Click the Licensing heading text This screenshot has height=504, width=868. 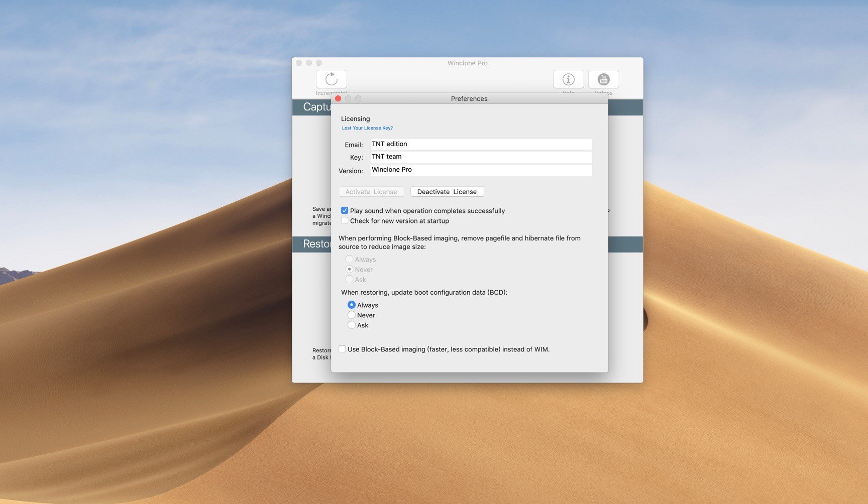click(x=355, y=119)
